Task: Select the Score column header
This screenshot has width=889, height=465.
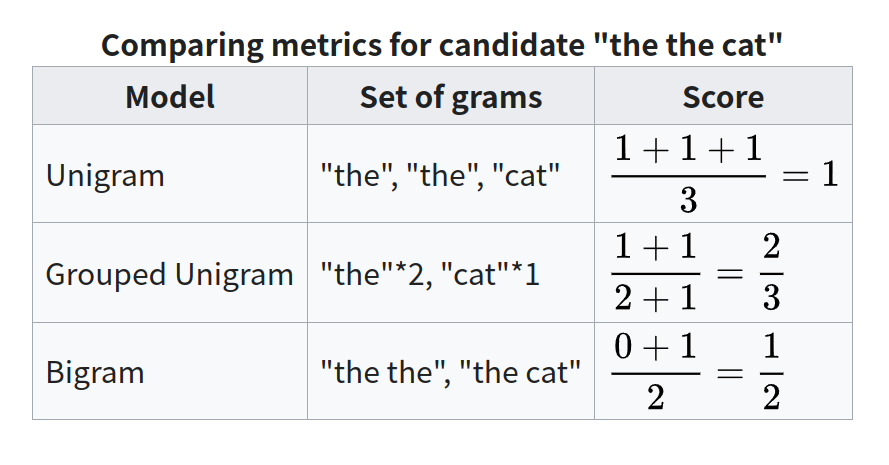Action: 723,96
